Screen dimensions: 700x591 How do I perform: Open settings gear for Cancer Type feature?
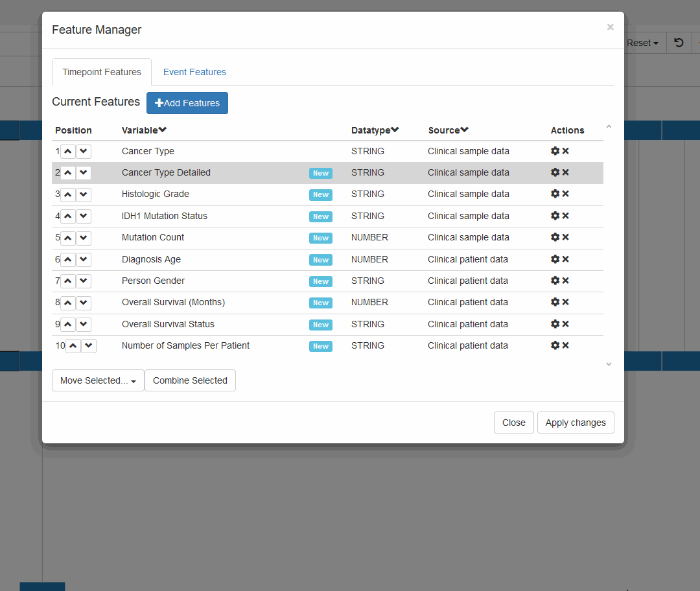pos(555,150)
